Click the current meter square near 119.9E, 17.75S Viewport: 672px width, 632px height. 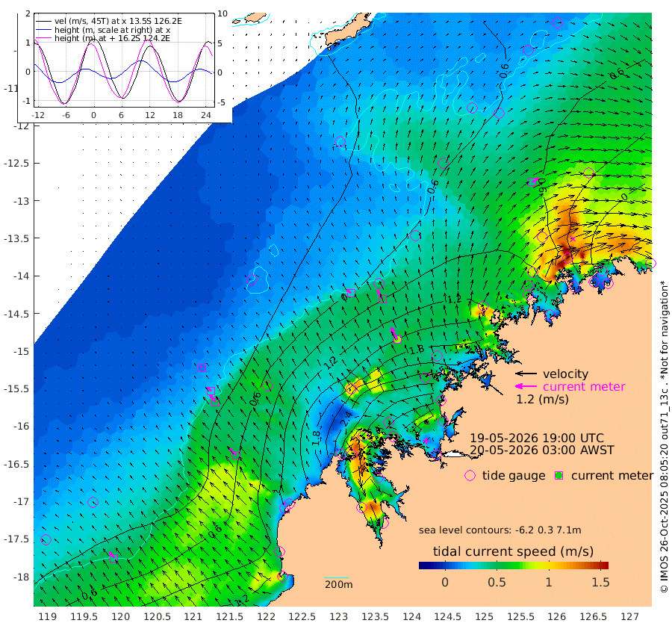point(113,558)
